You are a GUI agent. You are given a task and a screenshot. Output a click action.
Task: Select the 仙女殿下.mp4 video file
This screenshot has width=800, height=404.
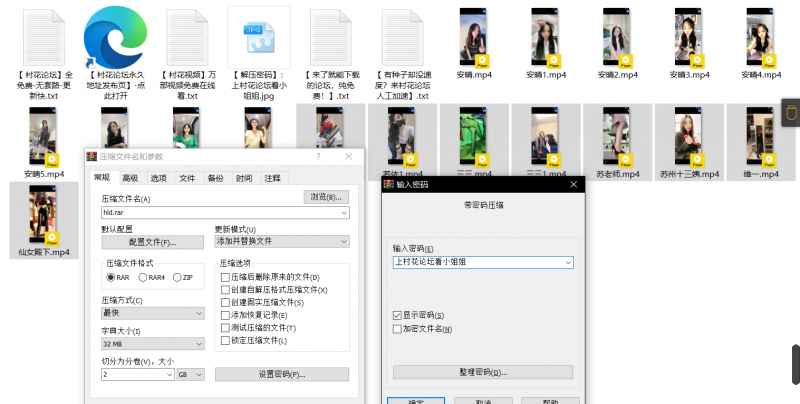tap(45, 214)
